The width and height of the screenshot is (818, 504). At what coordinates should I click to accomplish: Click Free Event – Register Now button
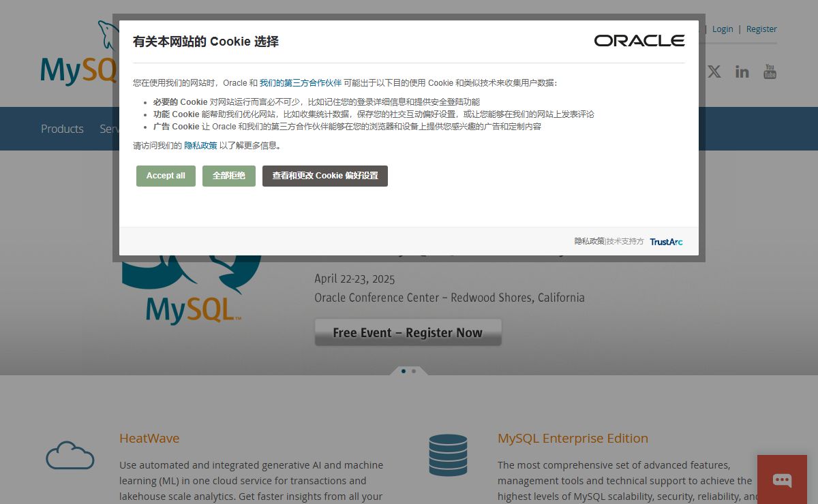pyautogui.click(x=408, y=332)
